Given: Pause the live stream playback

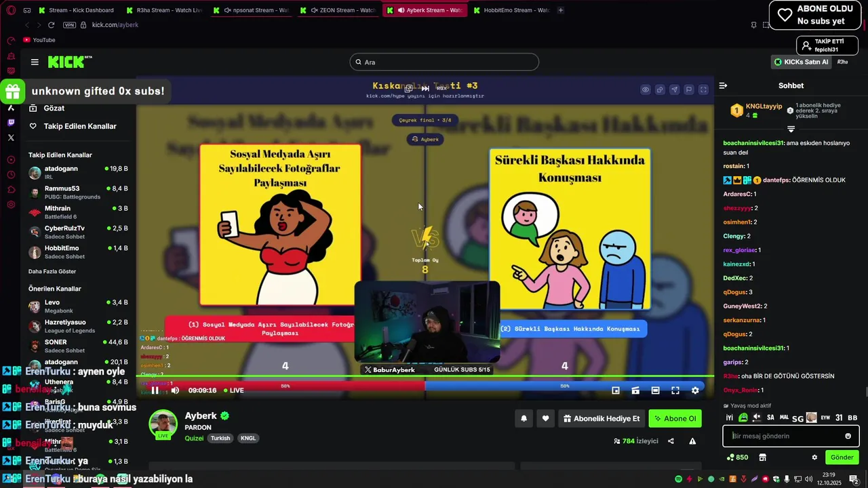Looking at the screenshot, I should [x=155, y=390].
